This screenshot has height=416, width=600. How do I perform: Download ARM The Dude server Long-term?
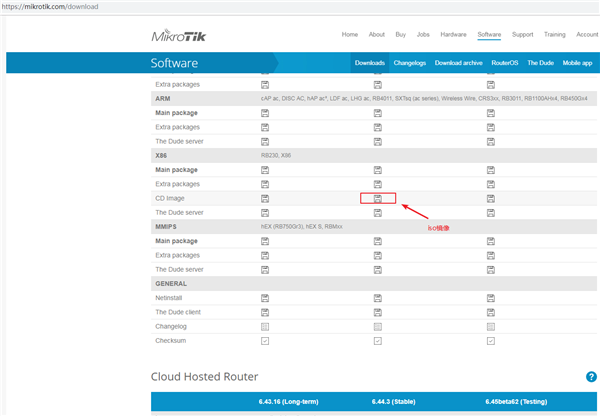coord(265,142)
